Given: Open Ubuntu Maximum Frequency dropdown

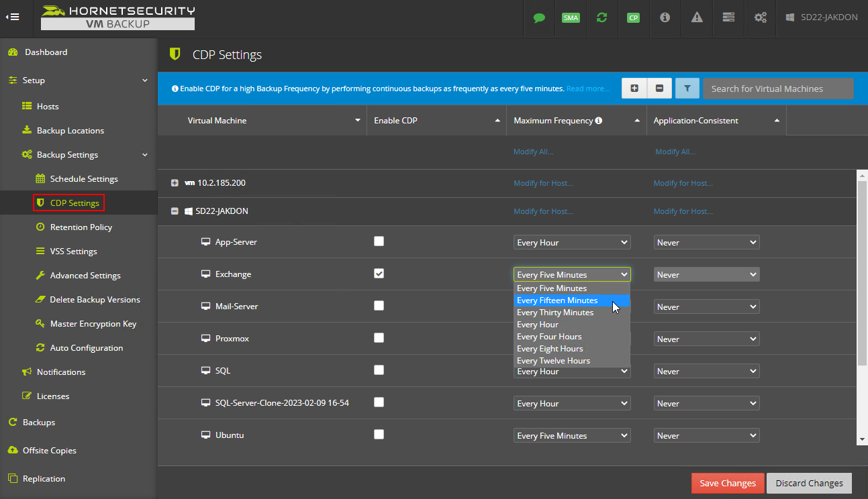Looking at the screenshot, I should 572,435.
